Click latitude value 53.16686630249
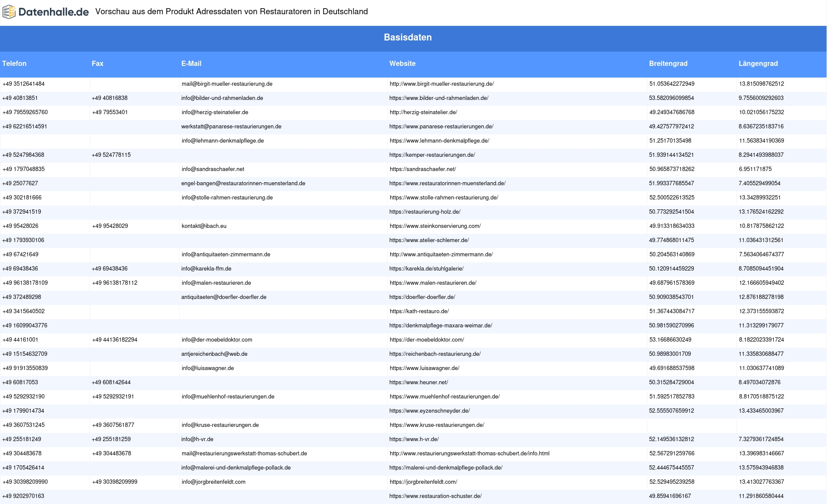This screenshot has width=827, height=504. point(670,340)
